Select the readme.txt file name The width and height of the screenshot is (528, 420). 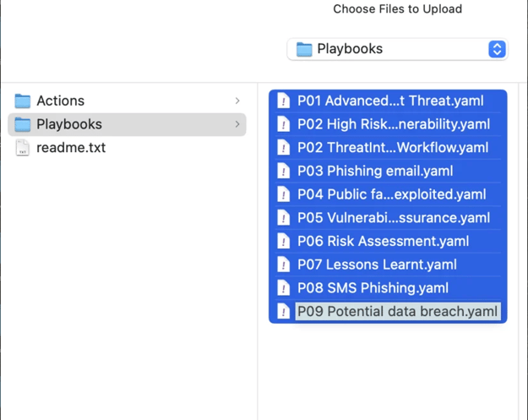coord(71,148)
